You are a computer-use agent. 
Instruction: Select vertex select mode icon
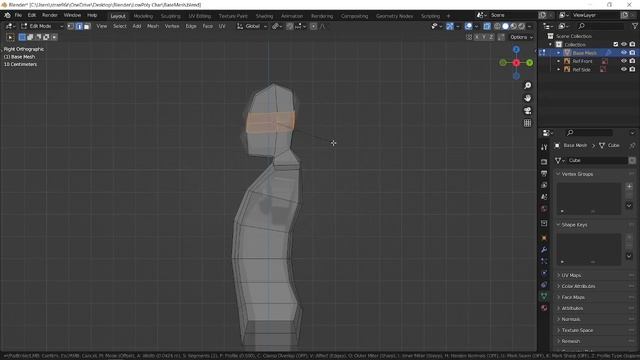(71, 26)
